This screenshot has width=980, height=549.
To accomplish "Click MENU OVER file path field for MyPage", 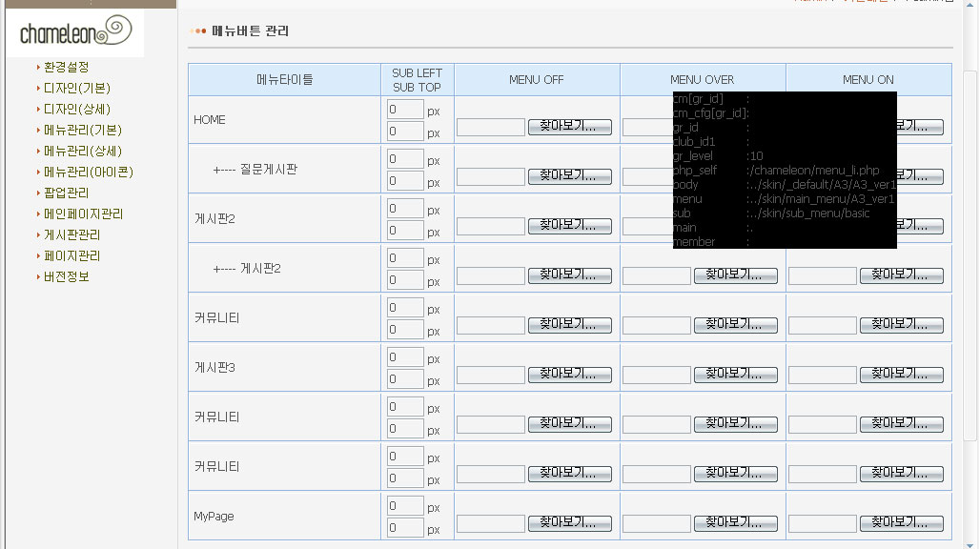I will point(657,523).
